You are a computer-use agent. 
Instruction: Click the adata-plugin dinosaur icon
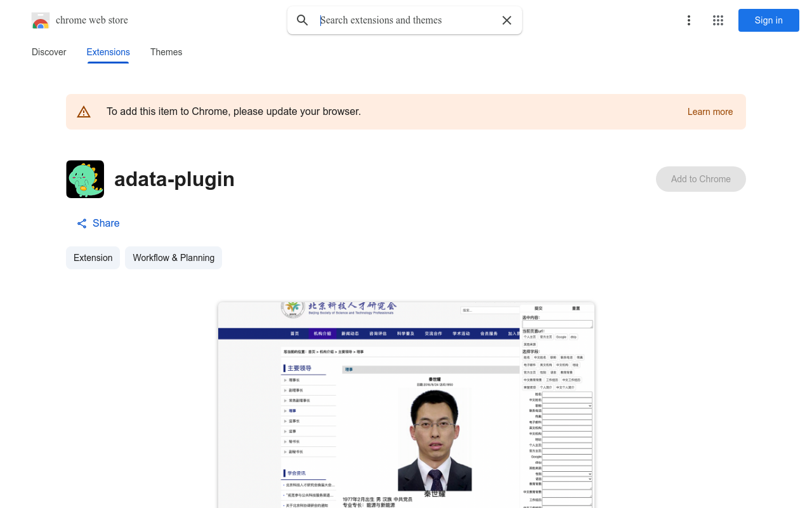point(85,179)
